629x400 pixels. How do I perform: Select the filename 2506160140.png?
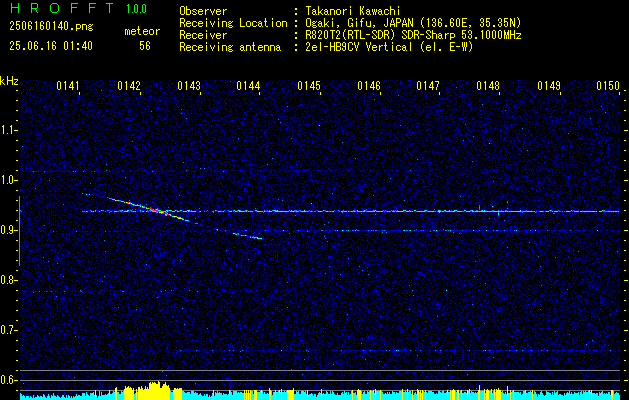click(x=51, y=27)
